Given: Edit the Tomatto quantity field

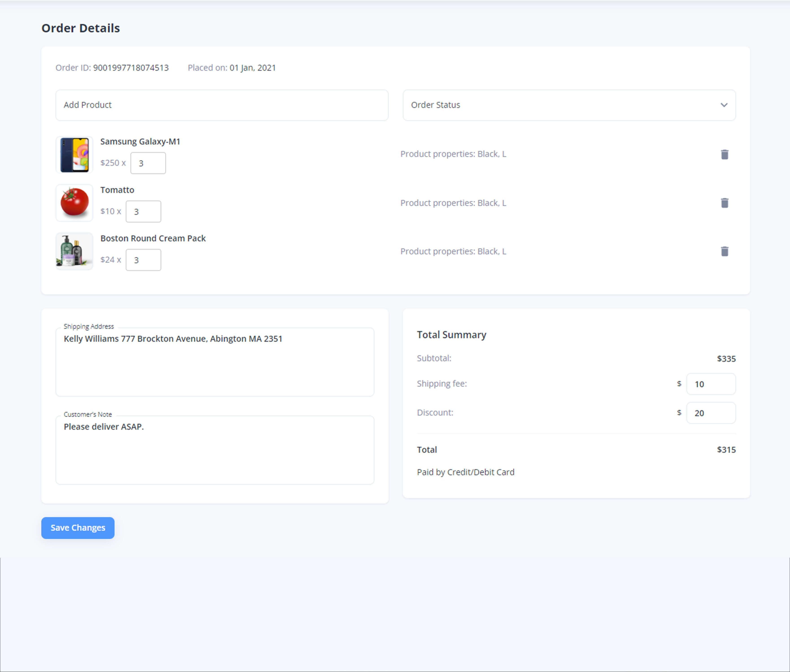Looking at the screenshot, I should 143,211.
